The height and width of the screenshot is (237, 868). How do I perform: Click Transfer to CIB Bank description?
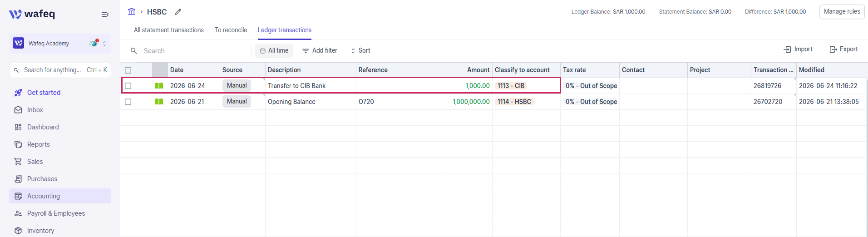tap(296, 86)
